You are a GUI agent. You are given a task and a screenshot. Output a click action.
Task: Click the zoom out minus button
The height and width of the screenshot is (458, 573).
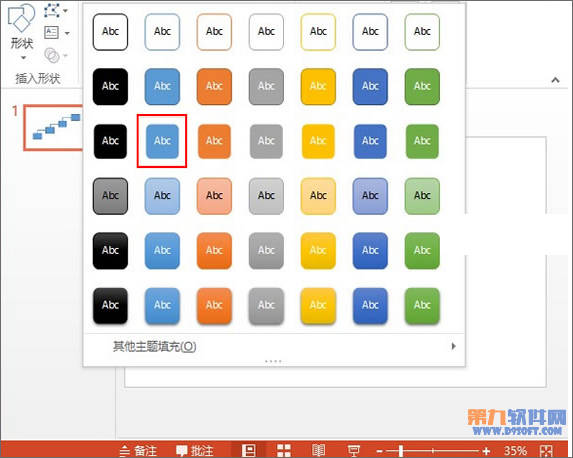coord(379,451)
